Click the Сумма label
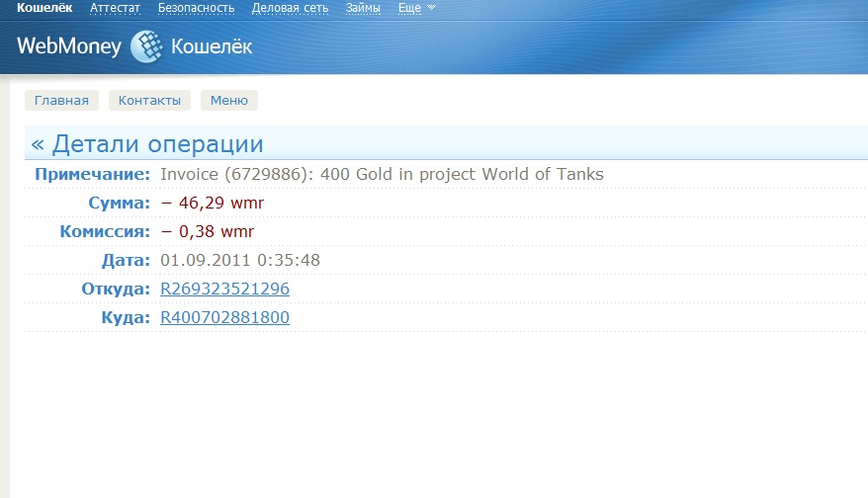868x498 pixels. 119,204
